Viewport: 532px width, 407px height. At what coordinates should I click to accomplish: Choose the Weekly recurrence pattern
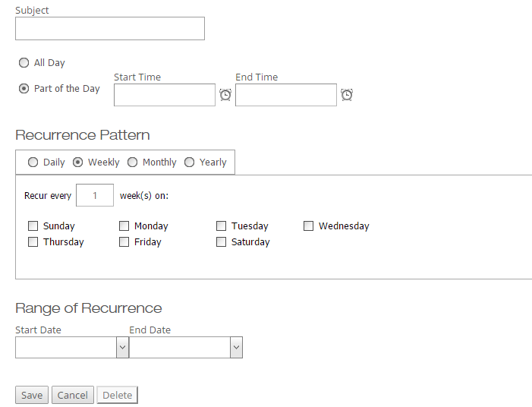point(77,162)
